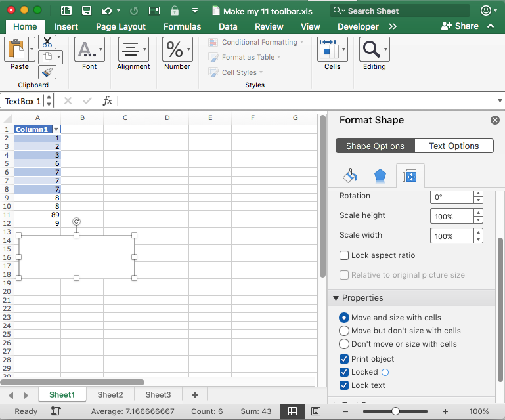
Task: Open the Formulas ribbon tab
Action: [183, 26]
